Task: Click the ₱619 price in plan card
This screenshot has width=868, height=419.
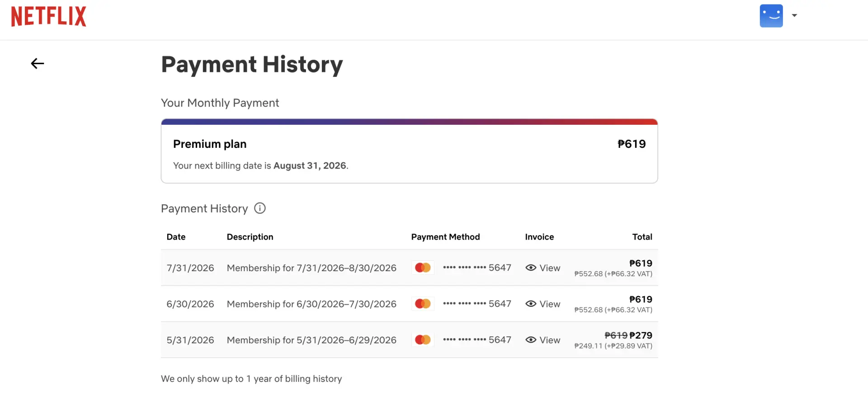Action: click(x=632, y=144)
